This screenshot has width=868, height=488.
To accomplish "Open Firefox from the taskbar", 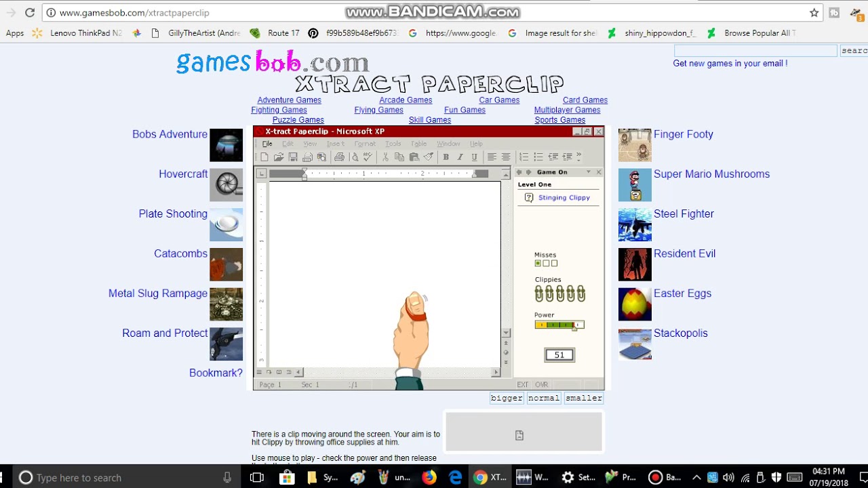I will [x=429, y=477].
